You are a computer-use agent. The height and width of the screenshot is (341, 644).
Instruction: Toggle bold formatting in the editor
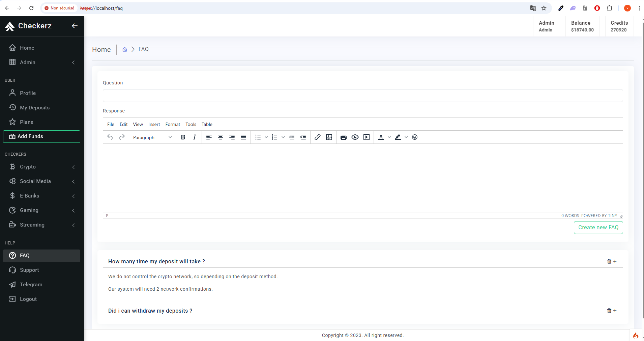[x=183, y=137]
